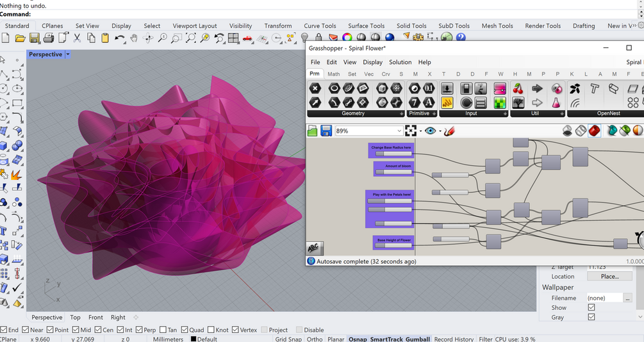
Task: Click the Grasshopper canvas save disk icon
Action: point(327,131)
